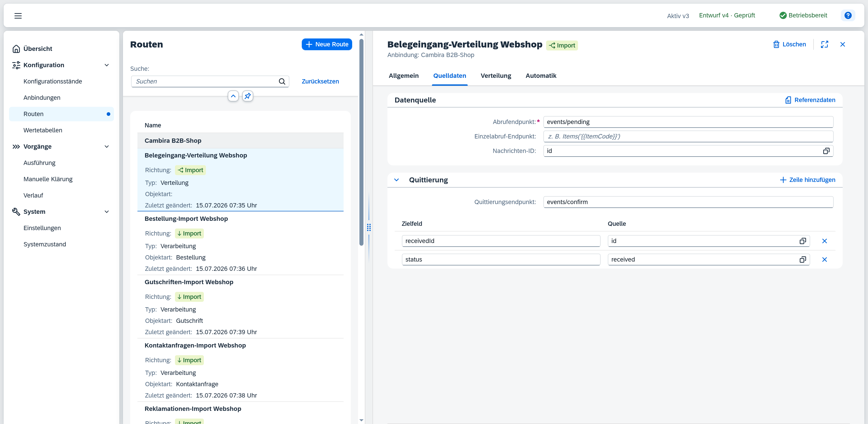This screenshot has height=424, width=868.
Task: Collapse the System section chevron
Action: click(x=107, y=212)
